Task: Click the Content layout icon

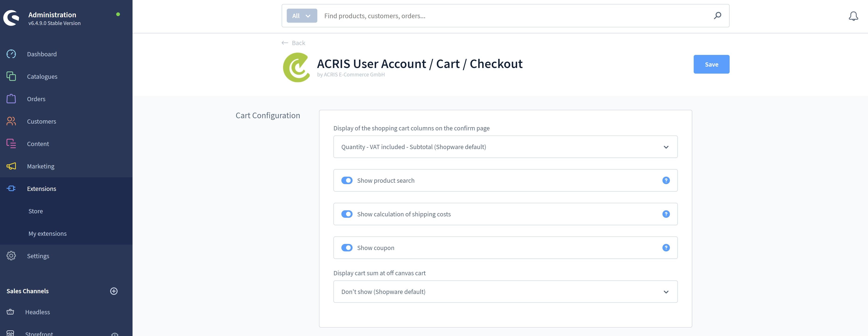Action: [x=11, y=144]
